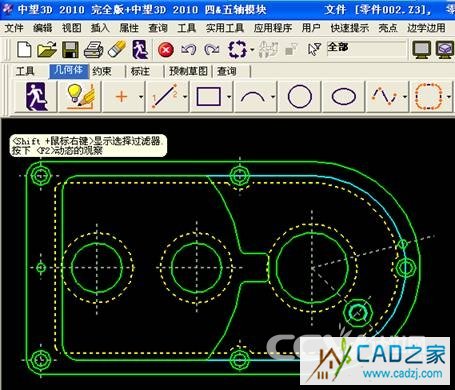The width and height of the screenshot is (455, 390).
Task: Open file using the folder icon
Action: click(x=47, y=50)
